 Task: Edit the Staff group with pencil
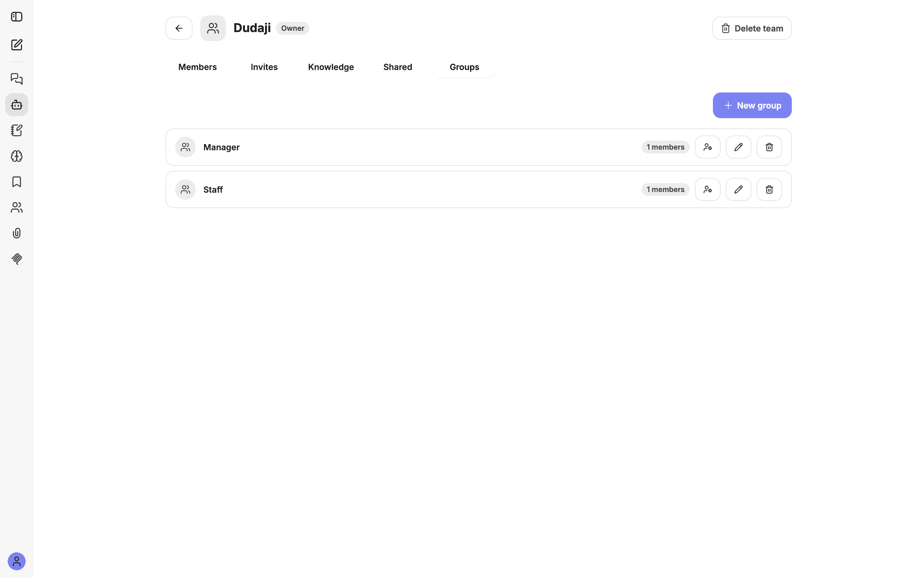[x=739, y=189]
